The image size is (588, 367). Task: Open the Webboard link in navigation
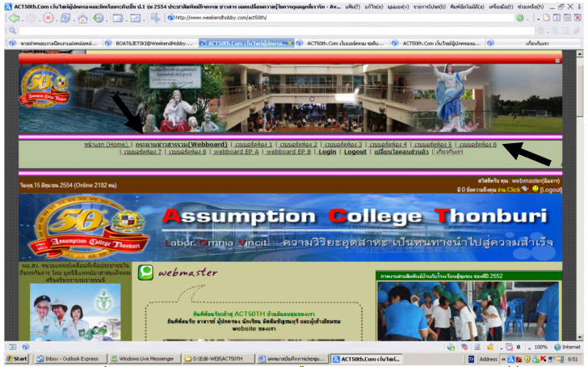click(181, 144)
